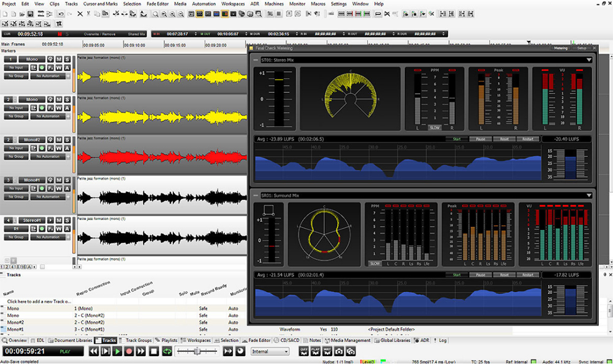Screen dimensions: 613x364
Task: Click 'Click here to add a new Track' row
Action: pos(39,301)
